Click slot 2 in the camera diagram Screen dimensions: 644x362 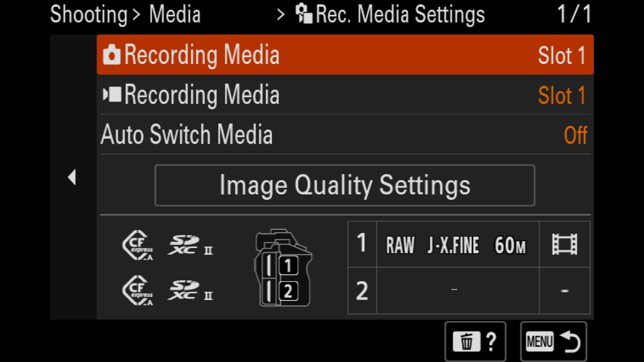[x=288, y=291]
